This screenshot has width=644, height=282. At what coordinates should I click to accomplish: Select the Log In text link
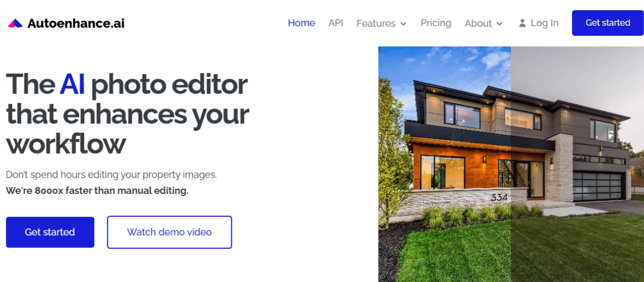[545, 23]
